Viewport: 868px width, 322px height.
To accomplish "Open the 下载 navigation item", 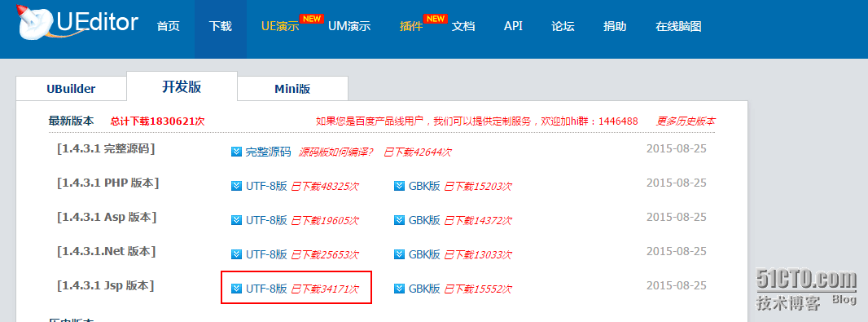I will click(221, 27).
